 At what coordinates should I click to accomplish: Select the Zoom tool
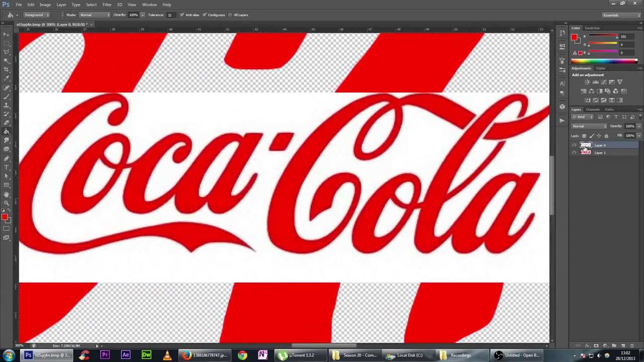6,203
